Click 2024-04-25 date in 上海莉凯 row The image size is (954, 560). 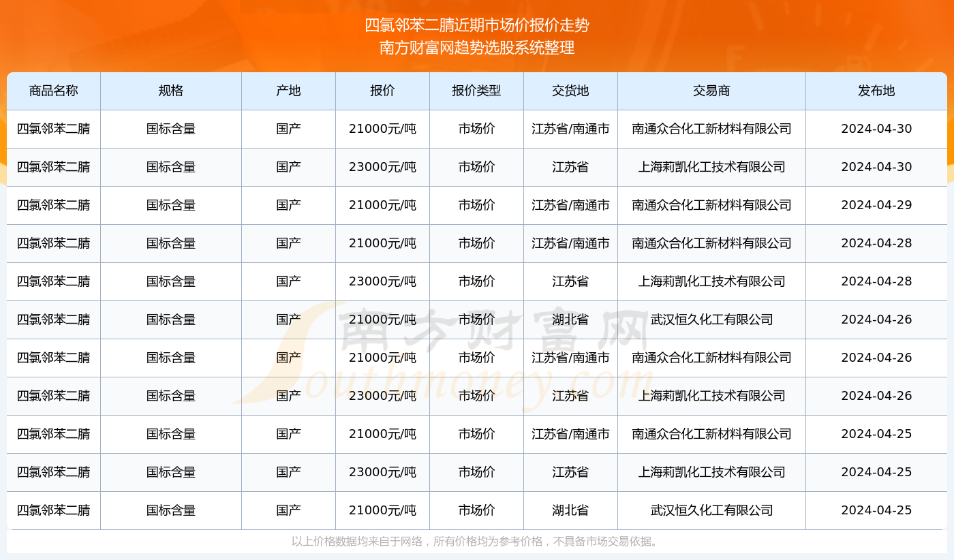click(x=876, y=472)
